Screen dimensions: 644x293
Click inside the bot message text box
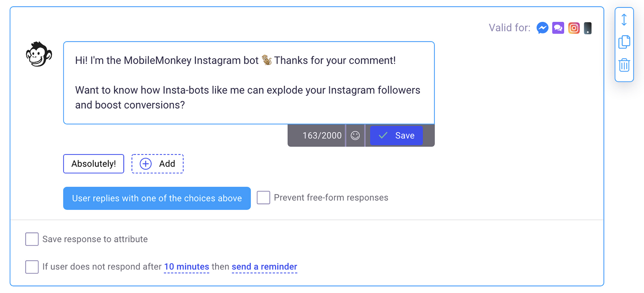[x=248, y=83]
